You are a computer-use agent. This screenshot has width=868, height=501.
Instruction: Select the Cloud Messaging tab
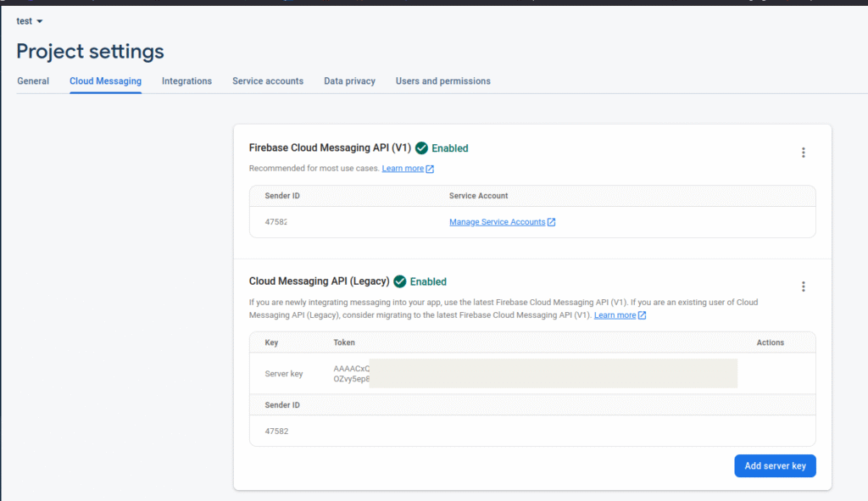105,81
